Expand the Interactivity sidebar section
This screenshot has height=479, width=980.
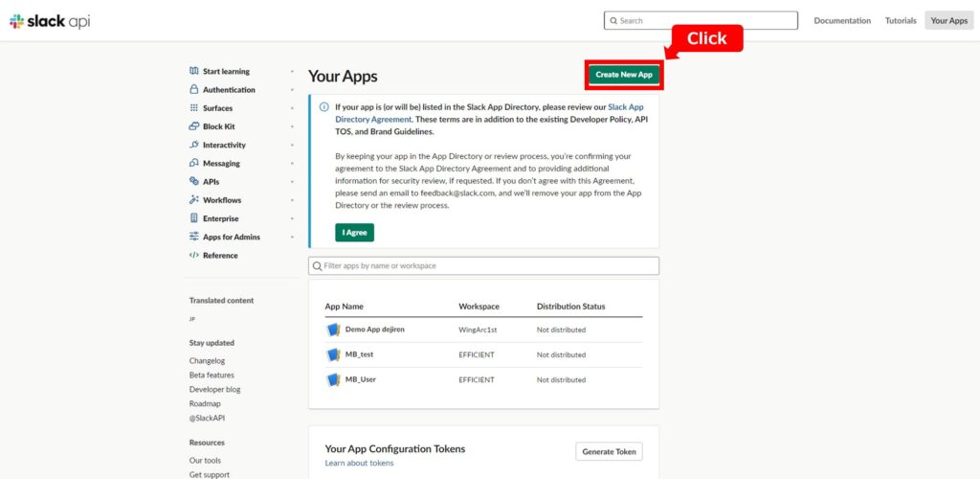click(292, 145)
